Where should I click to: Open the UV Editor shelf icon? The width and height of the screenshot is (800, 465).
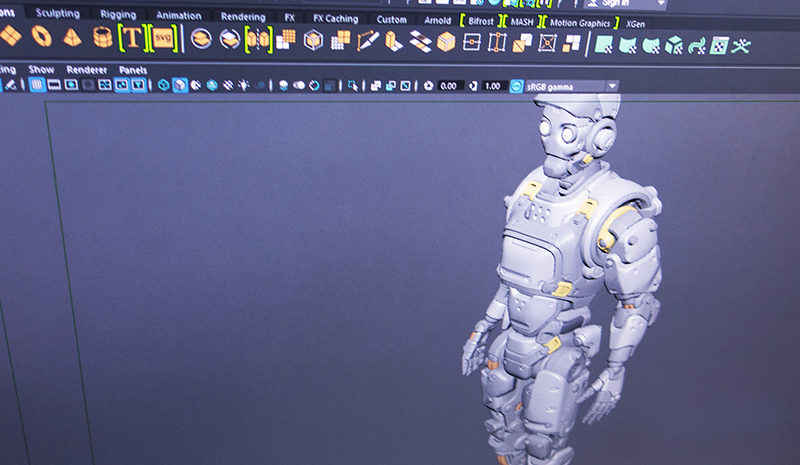pyautogui.click(x=719, y=46)
